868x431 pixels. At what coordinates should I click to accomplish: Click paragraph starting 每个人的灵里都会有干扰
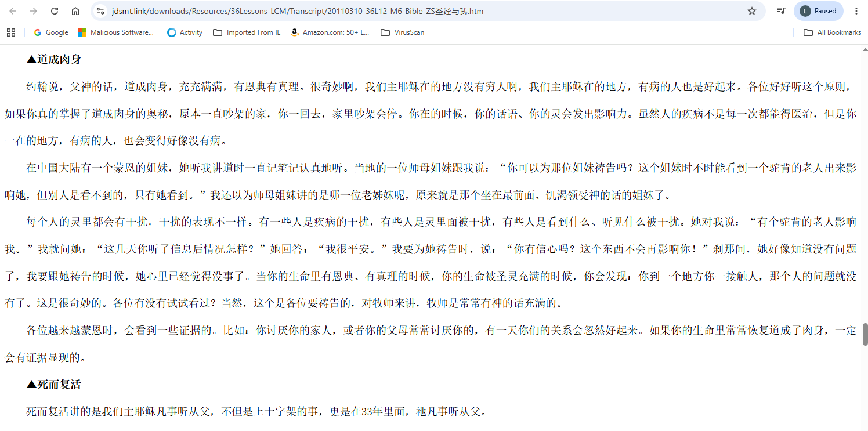point(431,263)
